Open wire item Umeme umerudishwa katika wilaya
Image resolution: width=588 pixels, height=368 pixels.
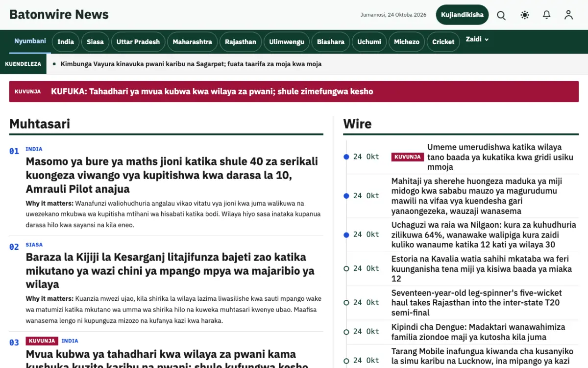click(500, 157)
